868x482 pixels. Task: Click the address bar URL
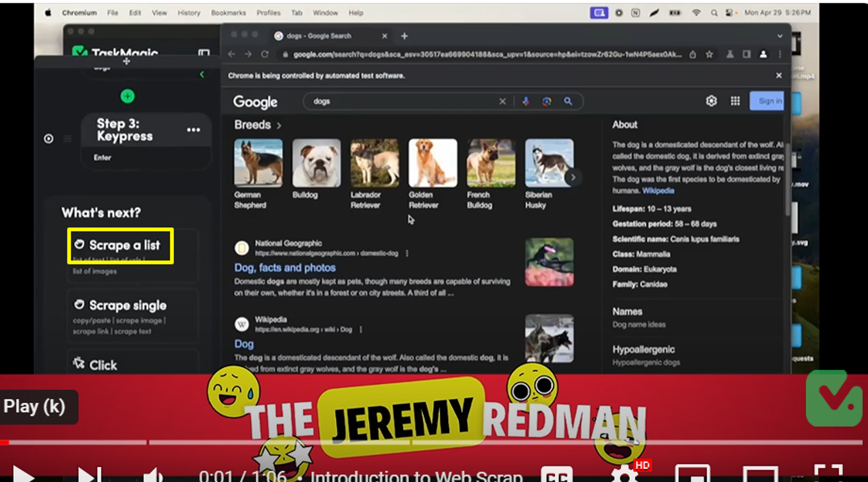pos(487,54)
